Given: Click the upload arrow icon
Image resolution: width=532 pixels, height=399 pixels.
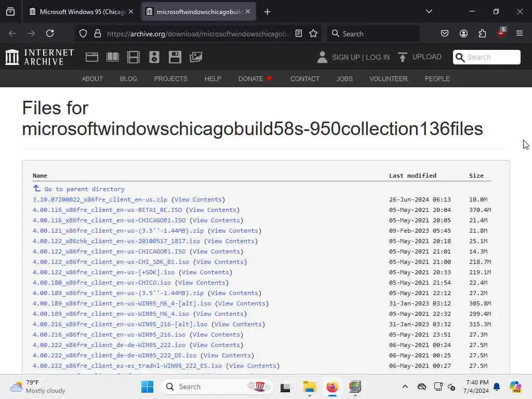Looking at the screenshot, I should 403,57.
